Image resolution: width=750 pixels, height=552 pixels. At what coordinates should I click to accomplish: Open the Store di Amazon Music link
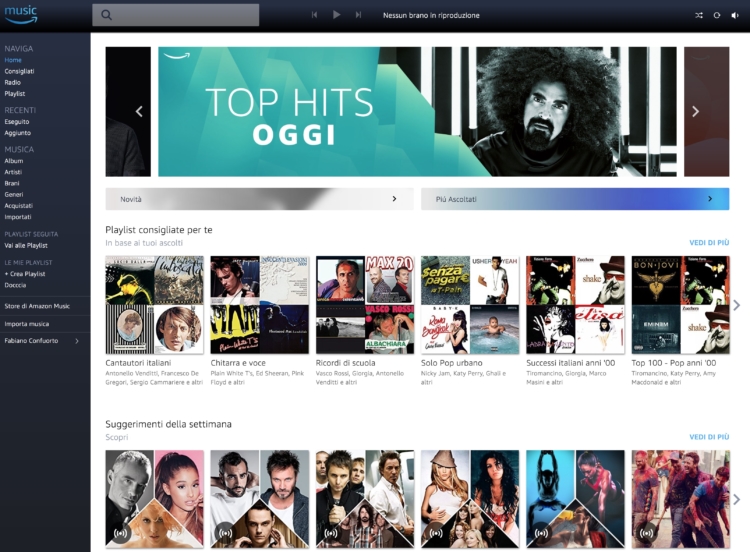(38, 306)
